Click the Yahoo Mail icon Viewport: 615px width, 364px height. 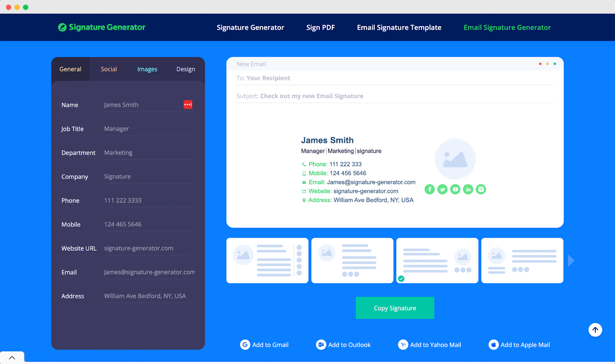[403, 345]
